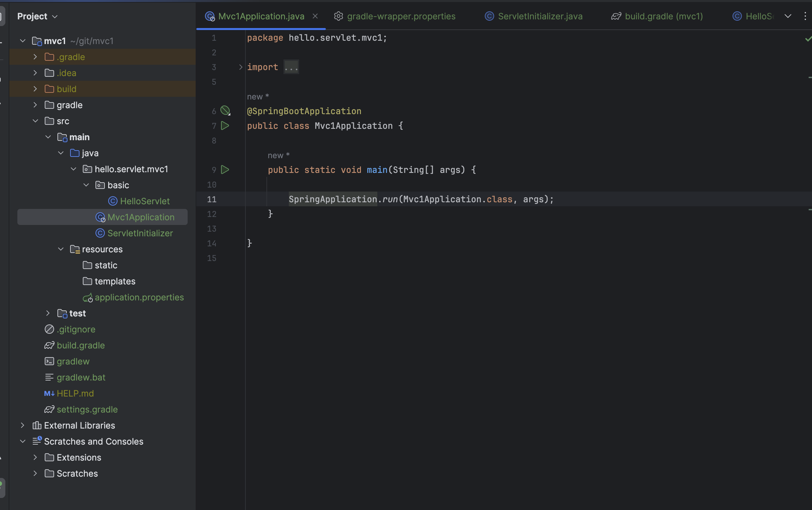
Task: Click the Mvc1Application class icon in tree
Action: pos(100,217)
